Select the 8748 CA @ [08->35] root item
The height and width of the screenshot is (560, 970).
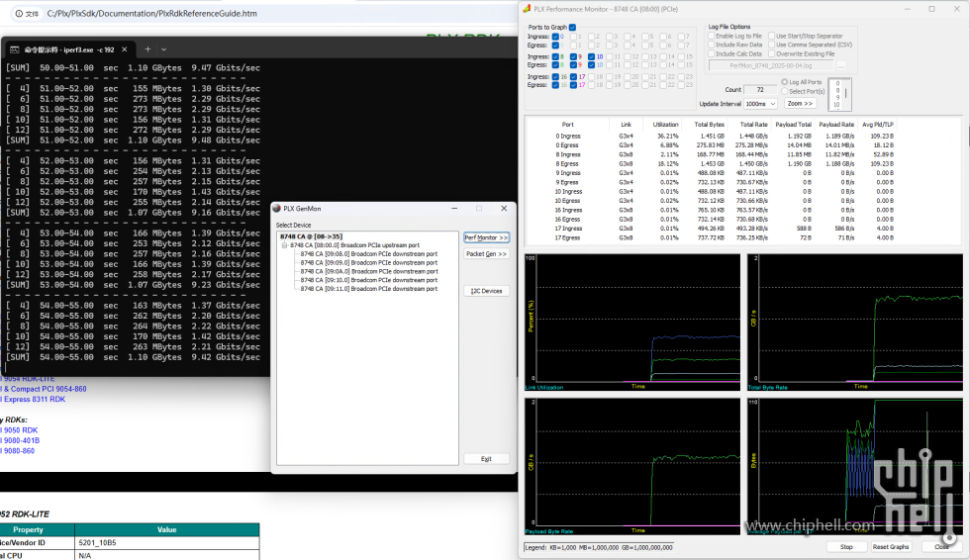point(311,236)
